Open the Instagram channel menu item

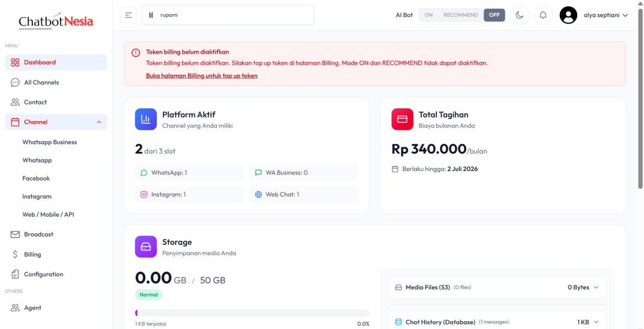point(37,197)
